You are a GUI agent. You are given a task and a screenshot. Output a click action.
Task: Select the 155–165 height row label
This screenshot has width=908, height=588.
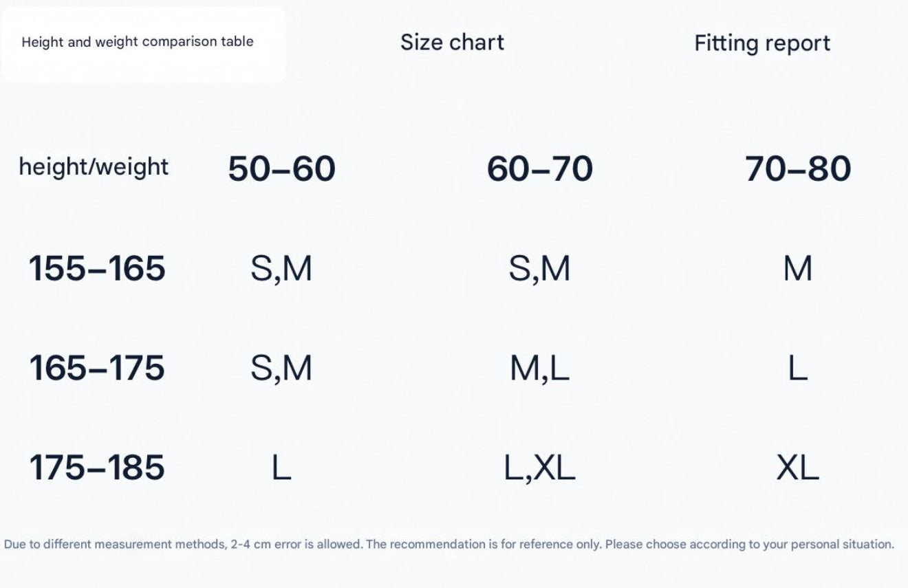click(x=97, y=268)
